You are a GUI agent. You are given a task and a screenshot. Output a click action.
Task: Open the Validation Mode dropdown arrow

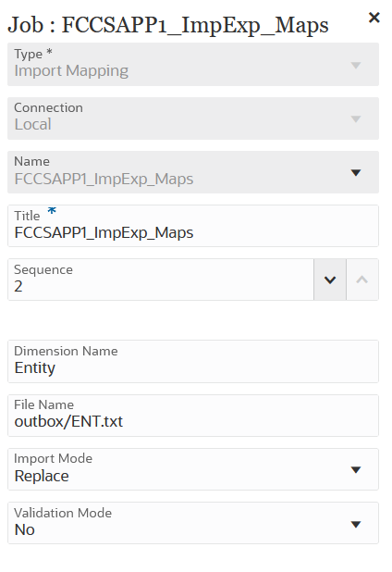pos(356,524)
